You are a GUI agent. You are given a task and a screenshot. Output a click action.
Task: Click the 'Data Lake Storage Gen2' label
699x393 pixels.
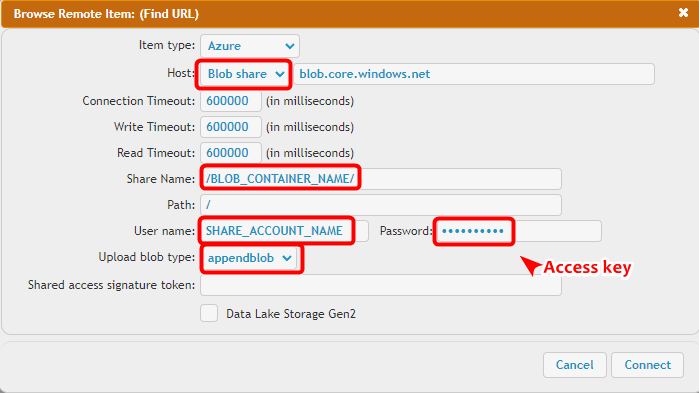[x=291, y=314]
